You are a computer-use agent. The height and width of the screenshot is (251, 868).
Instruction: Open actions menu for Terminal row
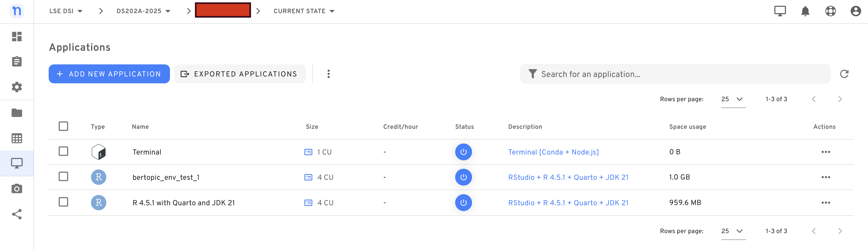click(x=826, y=152)
